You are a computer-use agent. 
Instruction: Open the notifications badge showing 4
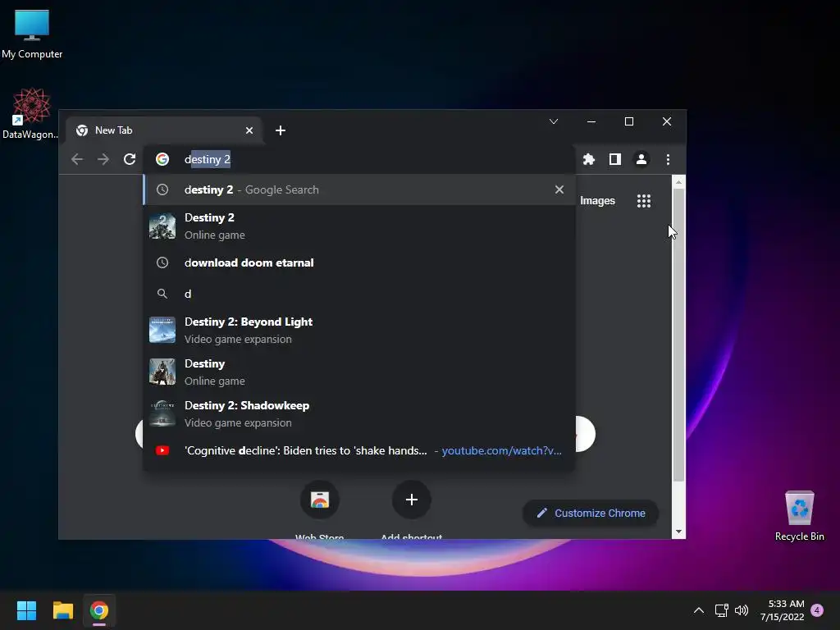coord(817,610)
